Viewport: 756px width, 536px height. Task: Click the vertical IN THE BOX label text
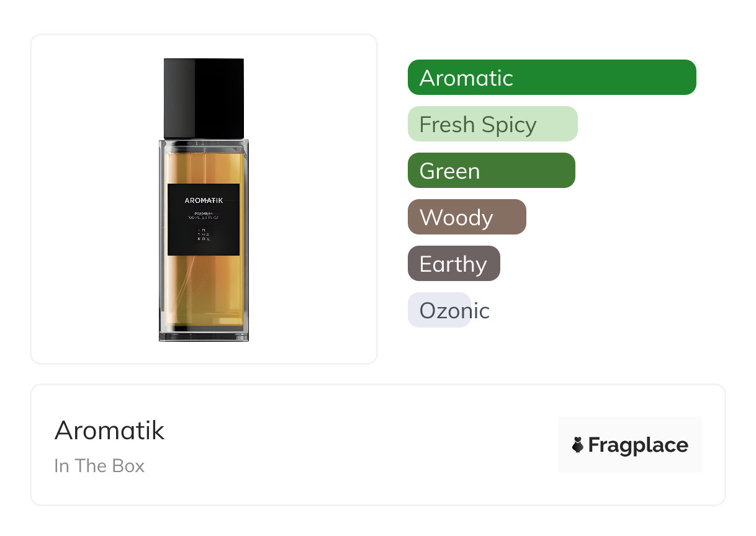[204, 234]
